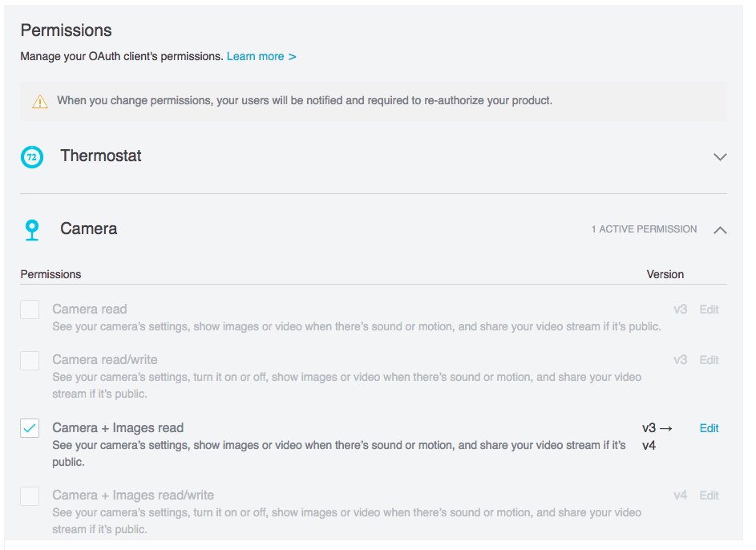The height and width of the screenshot is (550, 756).
Task: Click the Thermostat 72 circle icon
Action: tap(31, 157)
